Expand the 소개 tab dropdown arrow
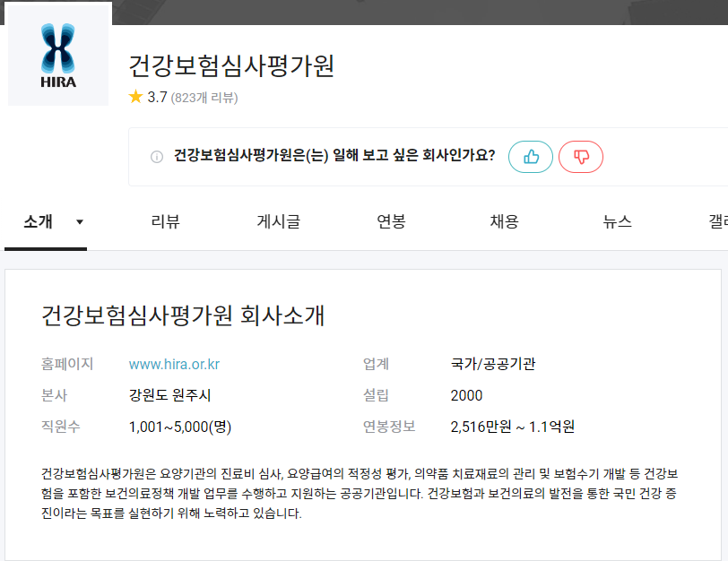Screen dimensions: 728x561 [80, 222]
